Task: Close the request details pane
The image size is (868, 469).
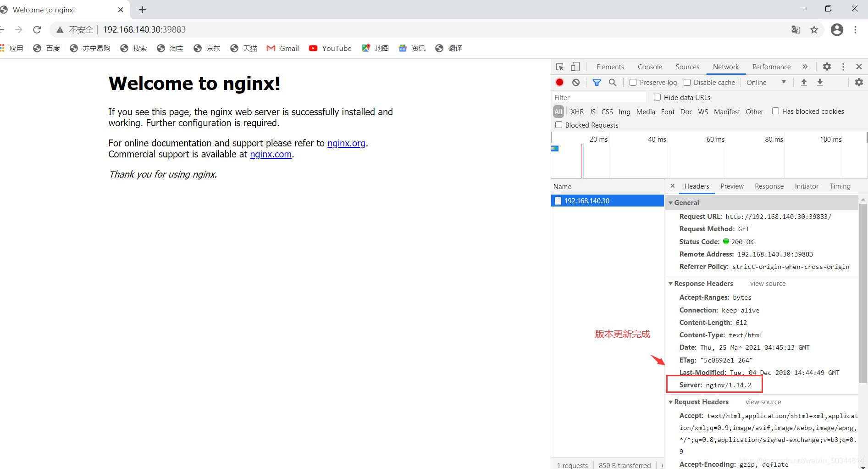Action: tap(672, 186)
